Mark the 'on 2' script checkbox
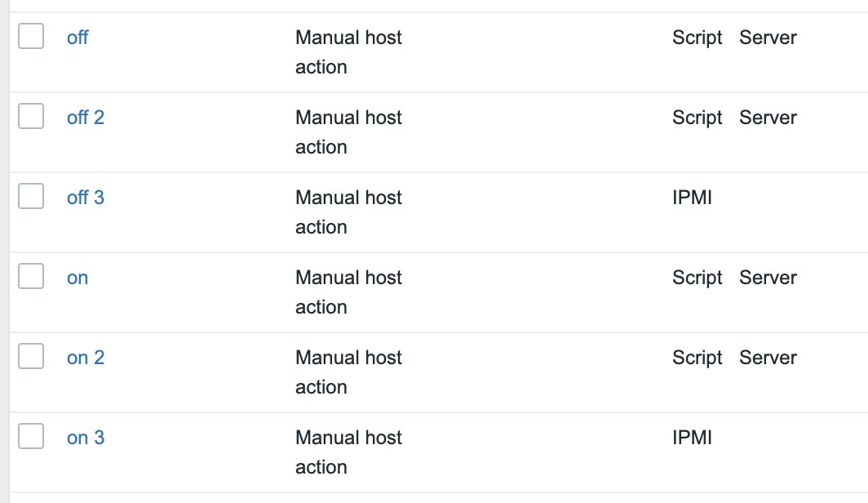 (31, 356)
